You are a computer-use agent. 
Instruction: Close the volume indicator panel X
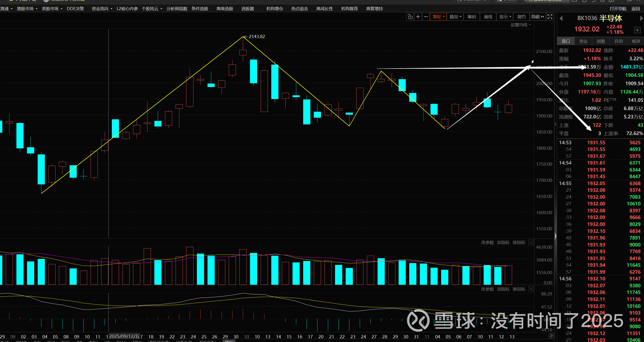tap(531, 243)
